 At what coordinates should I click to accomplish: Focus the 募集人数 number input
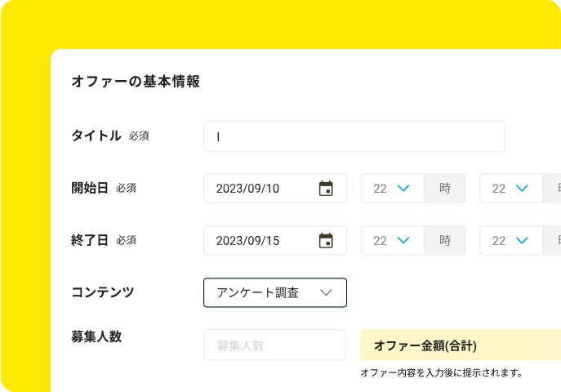[274, 345]
